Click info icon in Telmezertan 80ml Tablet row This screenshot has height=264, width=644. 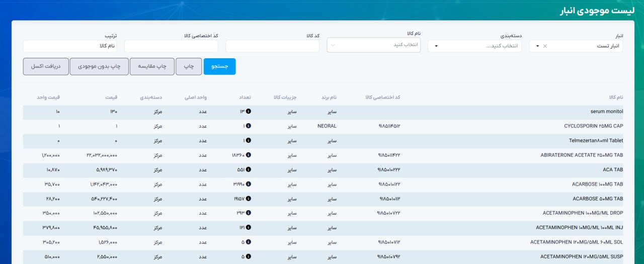pyautogui.click(x=249, y=141)
